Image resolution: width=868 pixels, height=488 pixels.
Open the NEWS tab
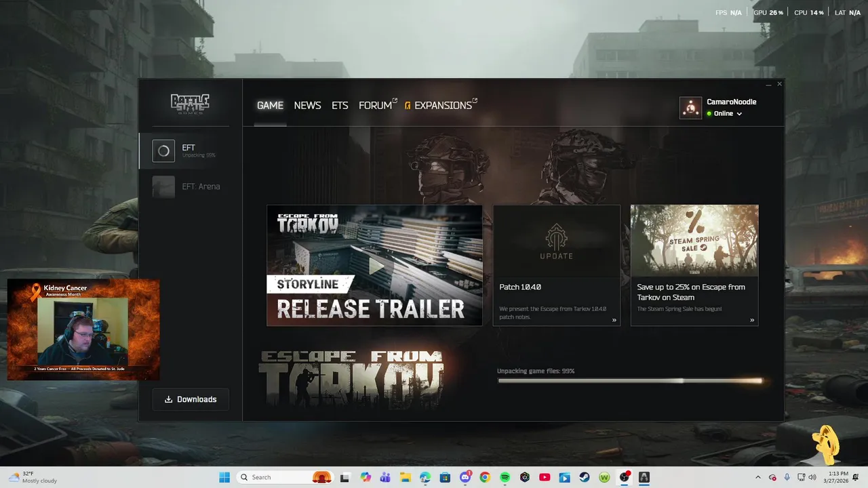coord(307,105)
